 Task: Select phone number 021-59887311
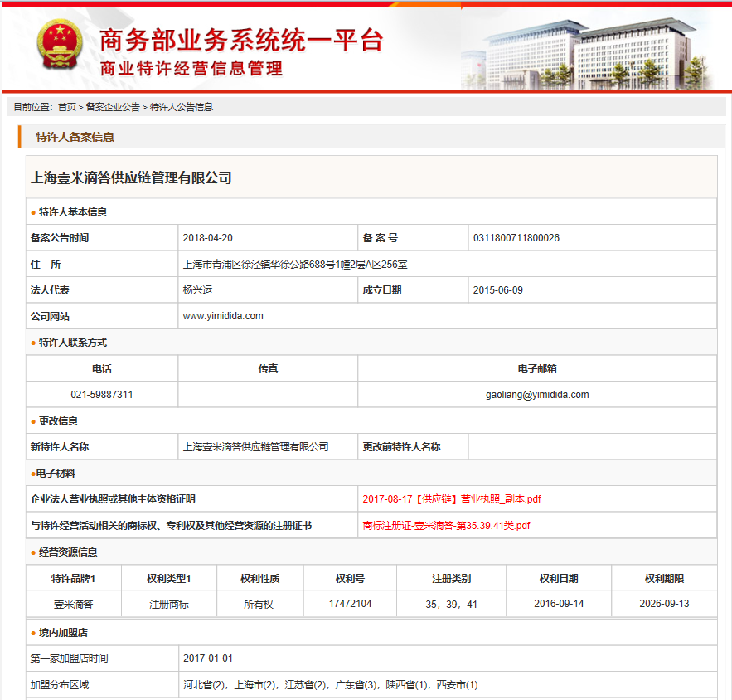(x=102, y=395)
